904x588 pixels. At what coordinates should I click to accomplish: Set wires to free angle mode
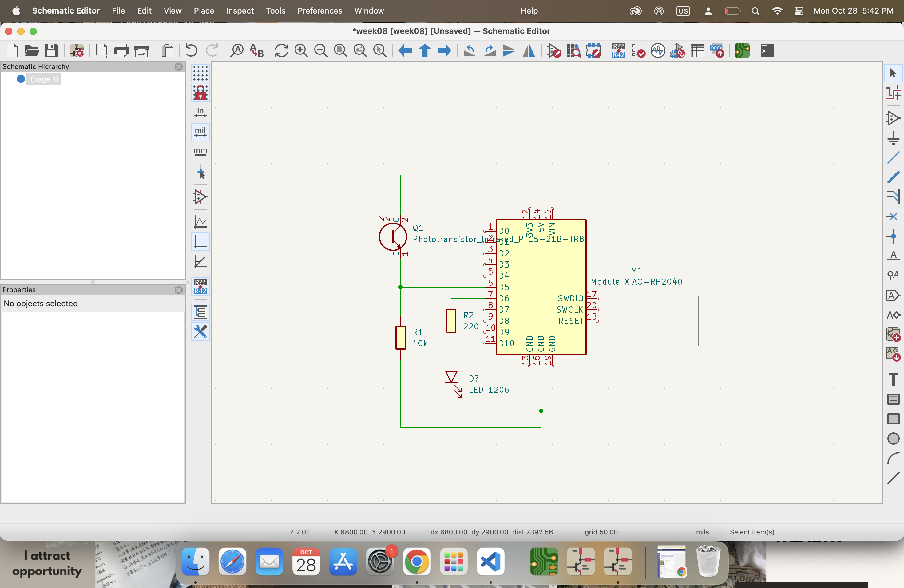pos(200,222)
